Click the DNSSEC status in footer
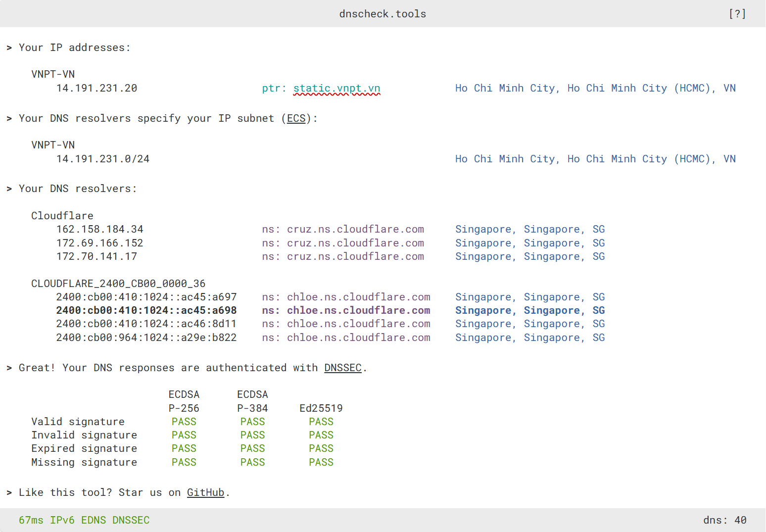The image size is (766, 532). coord(131,520)
